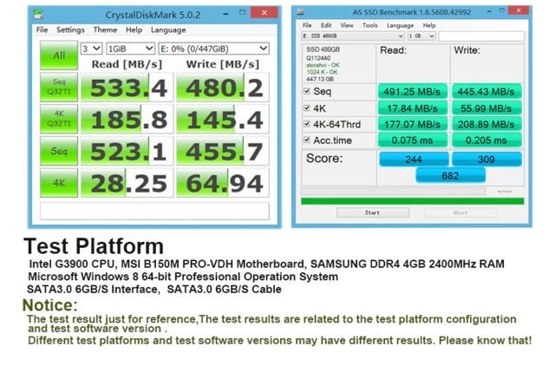Click Seq Q32T1 read result 533.4
The height and width of the screenshot is (392, 555).
[127, 88]
